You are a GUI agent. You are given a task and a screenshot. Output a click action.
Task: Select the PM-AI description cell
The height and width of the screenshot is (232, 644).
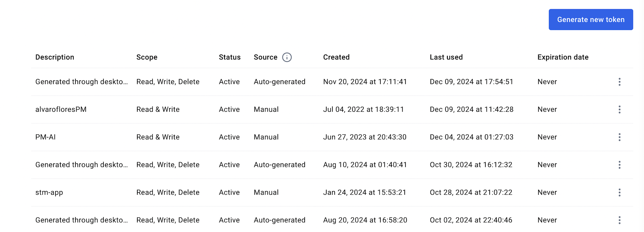pyautogui.click(x=46, y=137)
